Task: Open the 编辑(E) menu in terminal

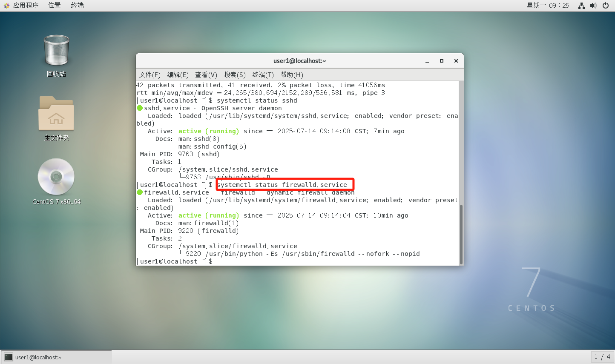Action: point(178,75)
